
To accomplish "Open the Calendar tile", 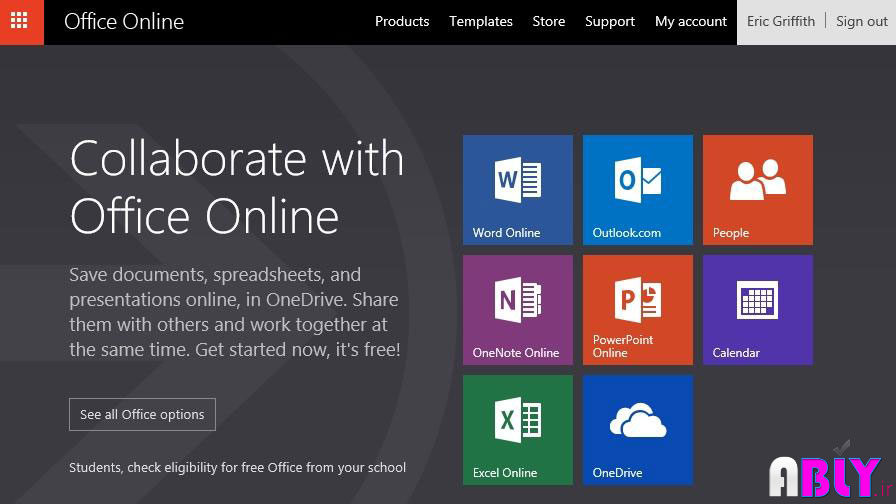I will coord(758,310).
